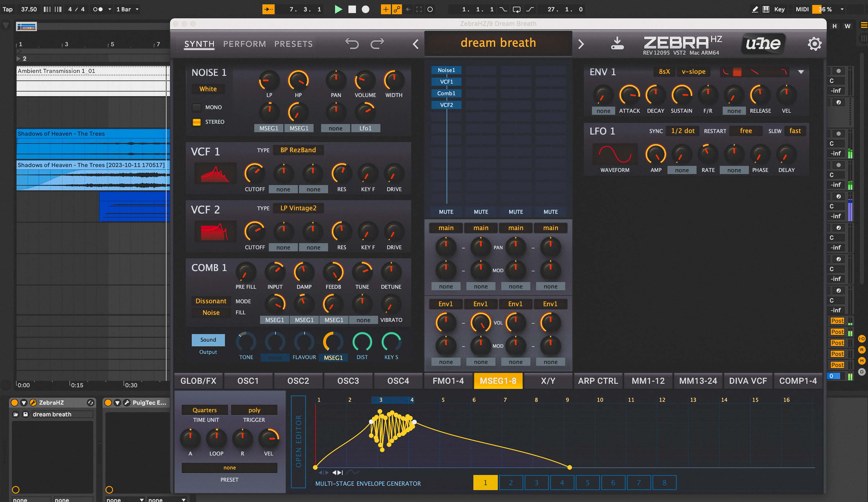
Task: Click the ZebraHZ undo arrow icon
Action: coord(352,44)
